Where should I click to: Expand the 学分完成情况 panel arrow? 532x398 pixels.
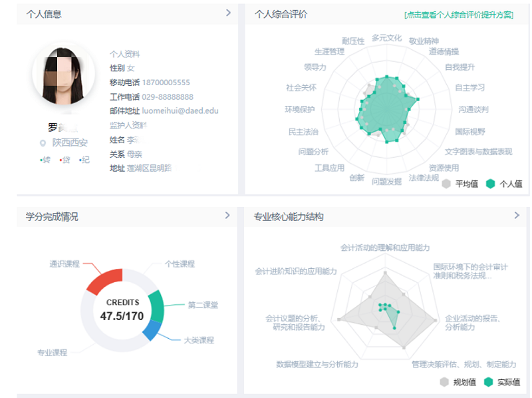(227, 216)
